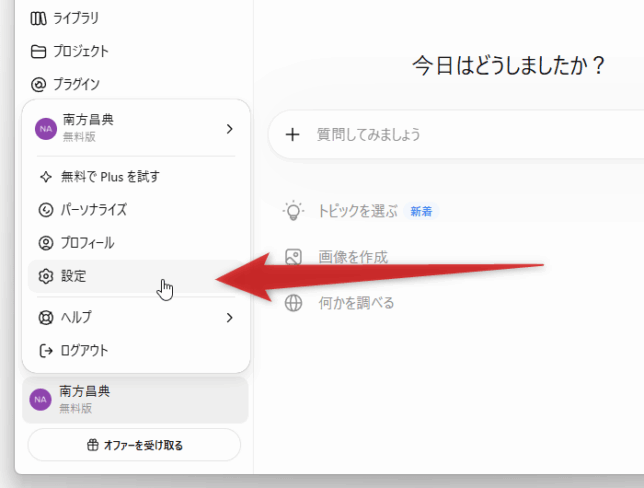Open プロジェクト in the sidebar
The image size is (644, 488).
pyautogui.click(x=81, y=51)
